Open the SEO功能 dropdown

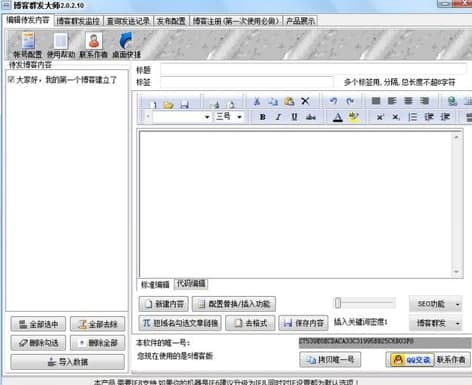click(x=436, y=304)
